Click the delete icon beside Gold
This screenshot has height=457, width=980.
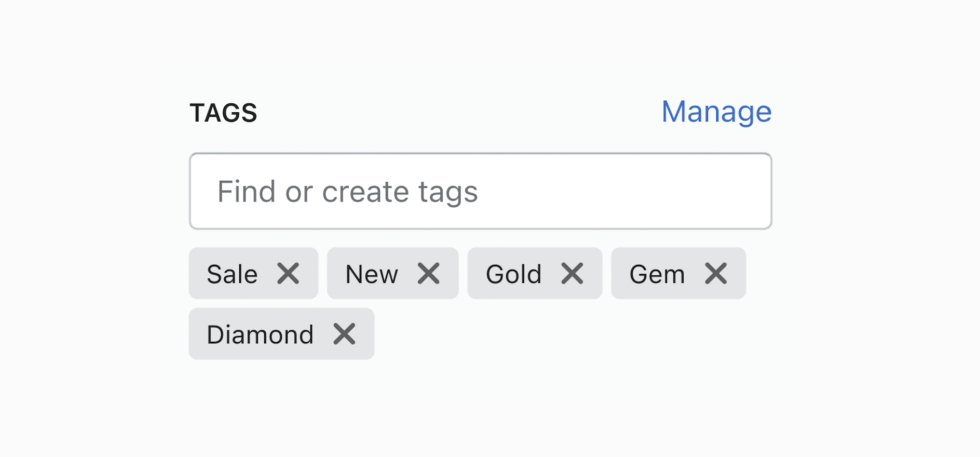pos(571,274)
